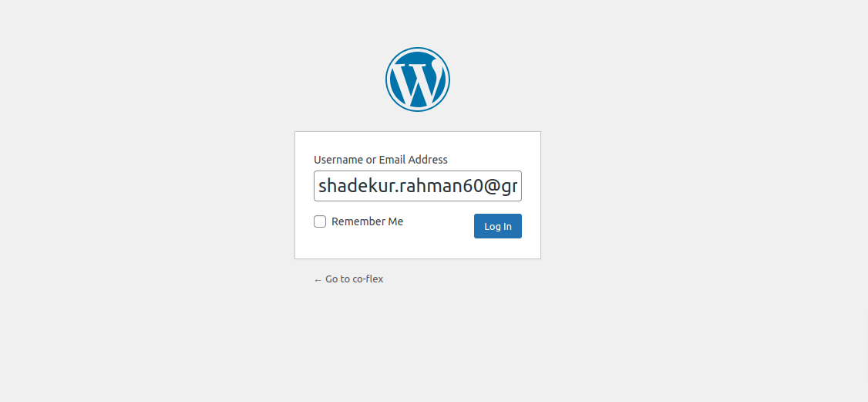
Task: Enable Remember Me for this login
Action: click(320, 221)
